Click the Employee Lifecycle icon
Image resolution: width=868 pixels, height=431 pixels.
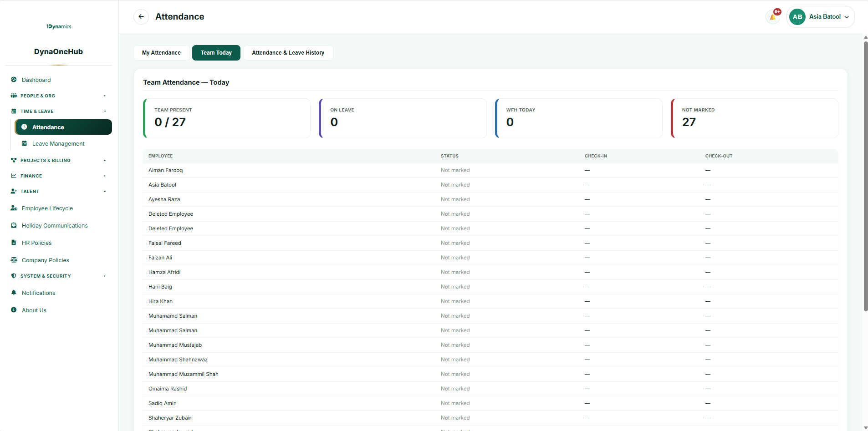(14, 208)
